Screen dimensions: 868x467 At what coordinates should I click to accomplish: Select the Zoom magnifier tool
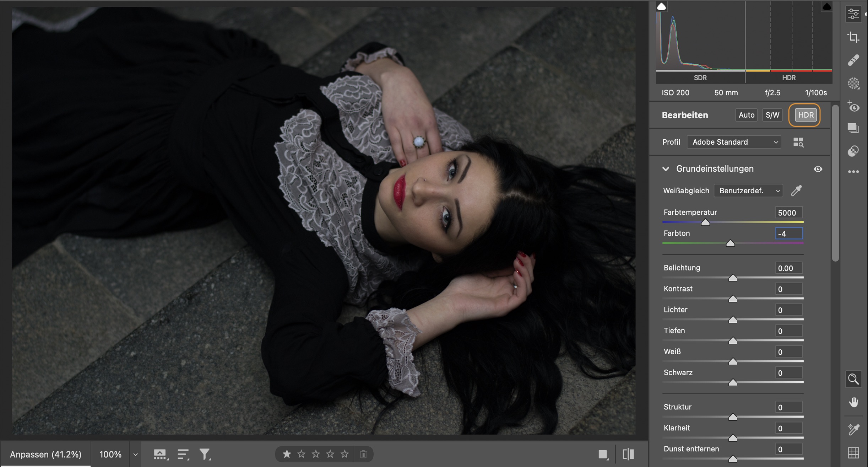pyautogui.click(x=853, y=379)
